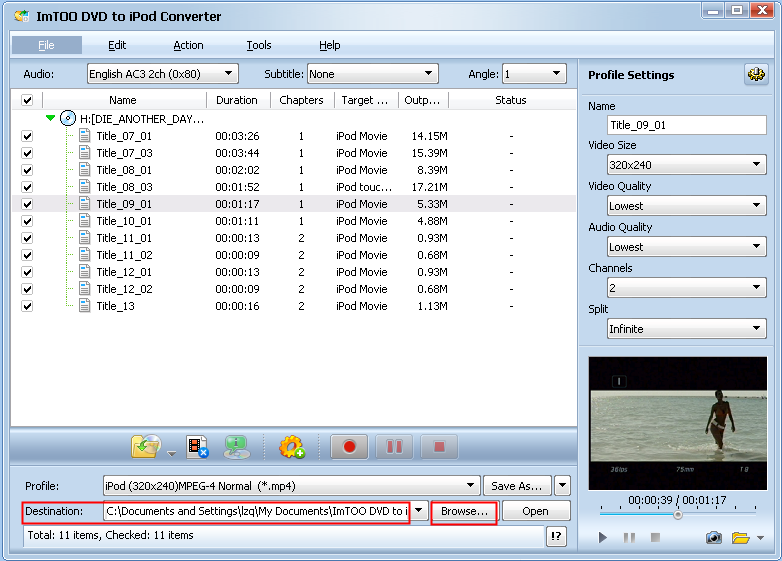Open the dropdown arrow beside the Open DVD icon

[172, 453]
